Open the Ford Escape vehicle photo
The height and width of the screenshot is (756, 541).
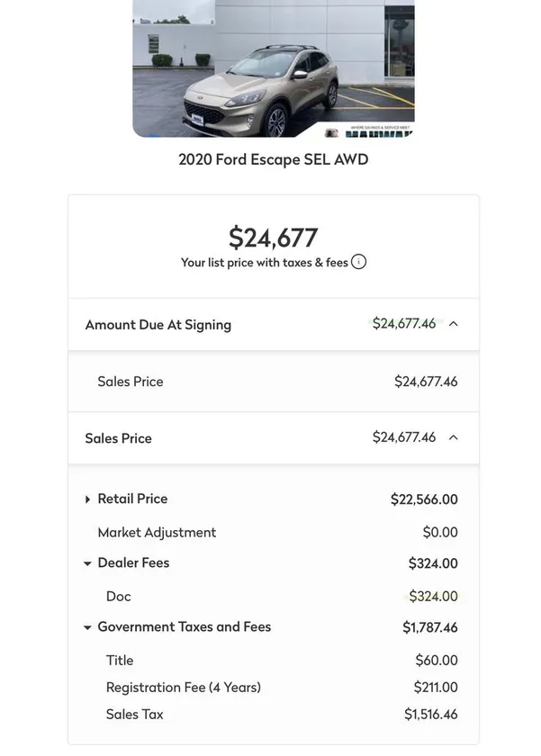(x=273, y=68)
